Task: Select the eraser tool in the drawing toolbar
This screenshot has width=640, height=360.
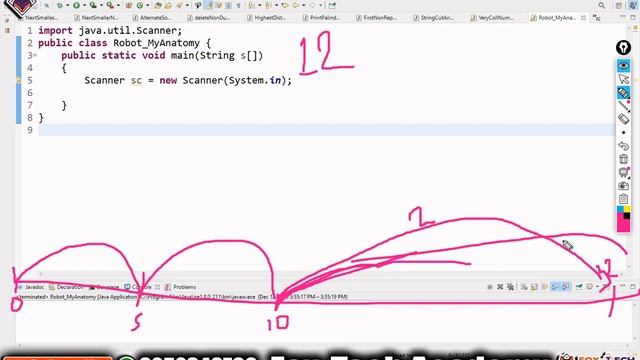Action: (623, 119)
